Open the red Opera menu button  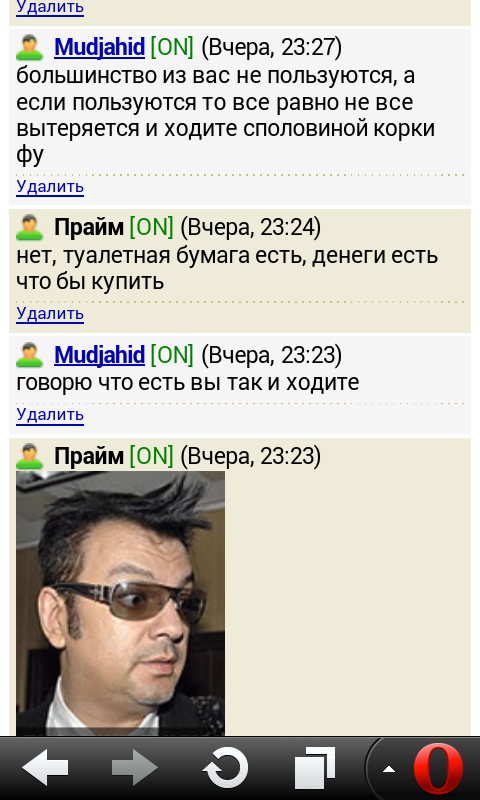coord(438,769)
